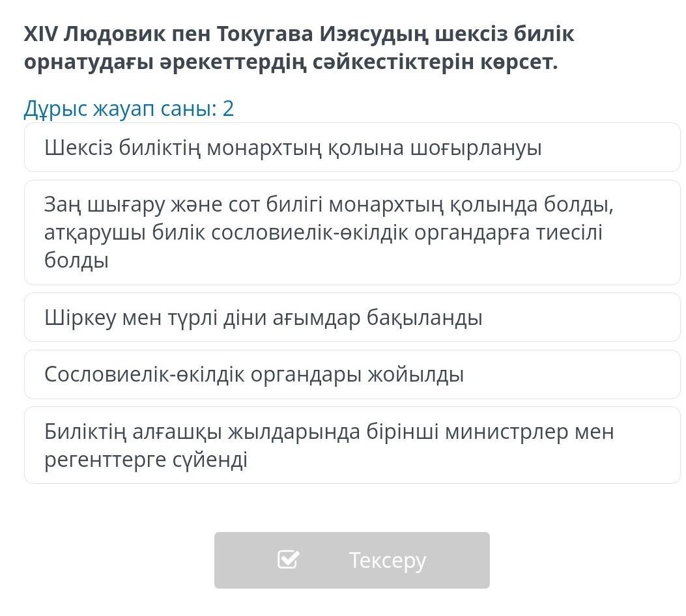Click the number 2 in correct answers count
The image size is (686, 616).
(x=228, y=108)
